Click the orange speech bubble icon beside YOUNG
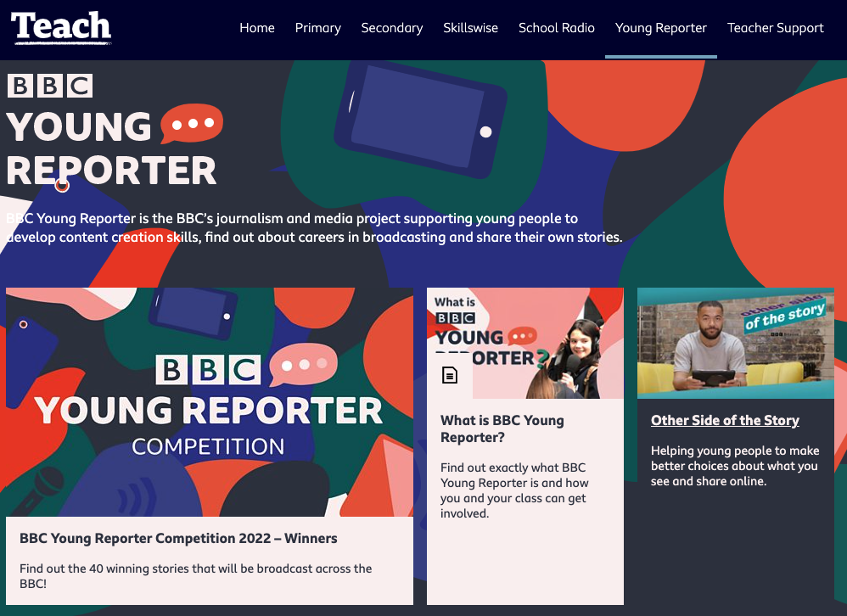The image size is (847, 616). [x=192, y=124]
